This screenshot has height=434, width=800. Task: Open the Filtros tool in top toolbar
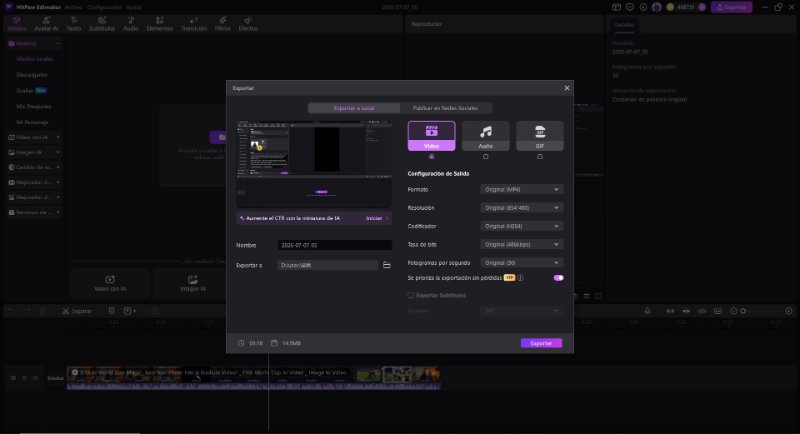point(222,24)
